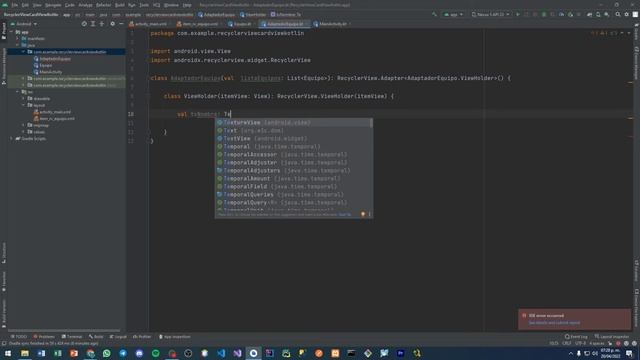Viewport: 640px width, 360px height.
Task: Open File Explorer from the taskbar
Action: pos(25,353)
